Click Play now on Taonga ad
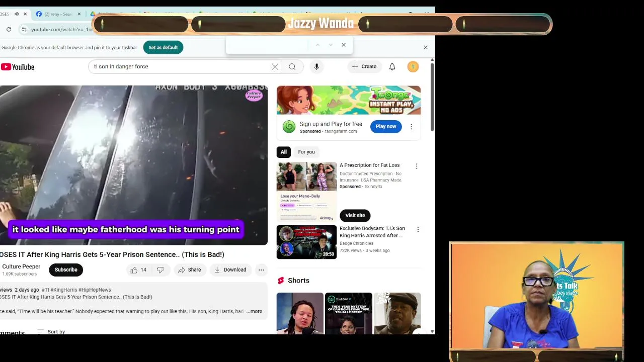This screenshot has width=644, height=362. pyautogui.click(x=386, y=126)
